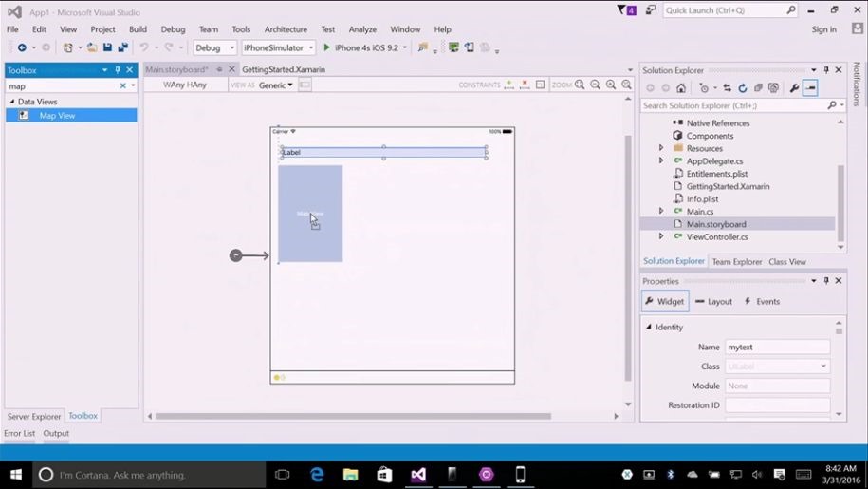The image size is (868, 489).
Task: Toggle the device orientation button beside Generic
Action: (305, 85)
